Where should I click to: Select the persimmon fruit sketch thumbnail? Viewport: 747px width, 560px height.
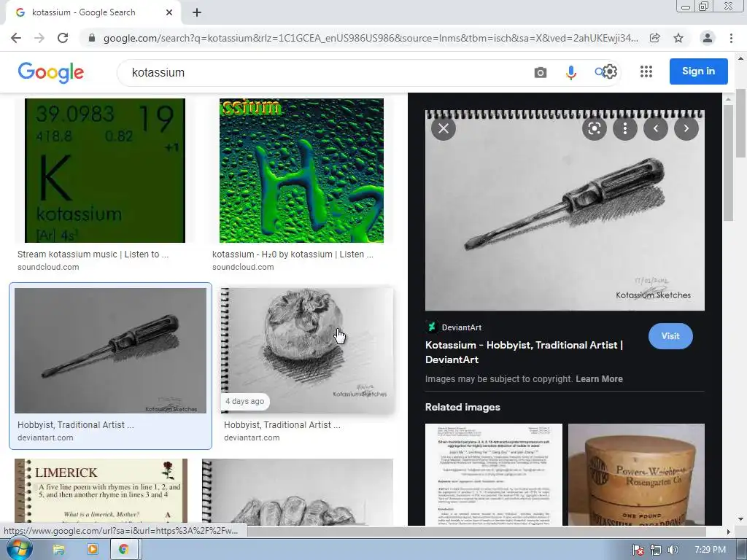309,351
